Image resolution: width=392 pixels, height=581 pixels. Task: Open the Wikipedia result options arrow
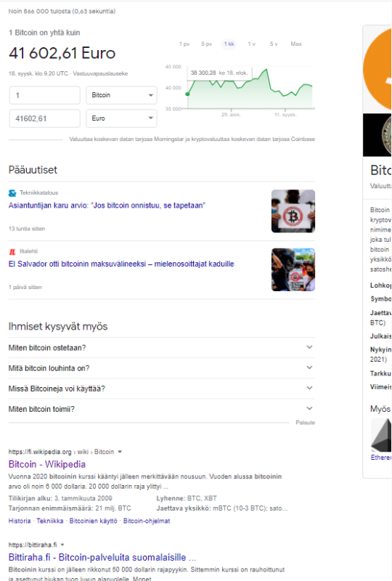120,452
